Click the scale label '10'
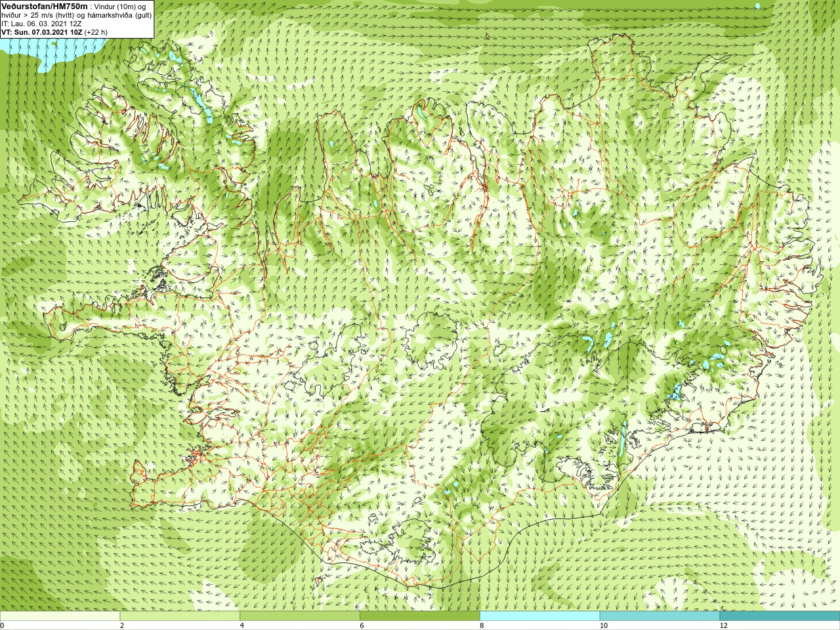This screenshot has width=840, height=630. pos(603,625)
